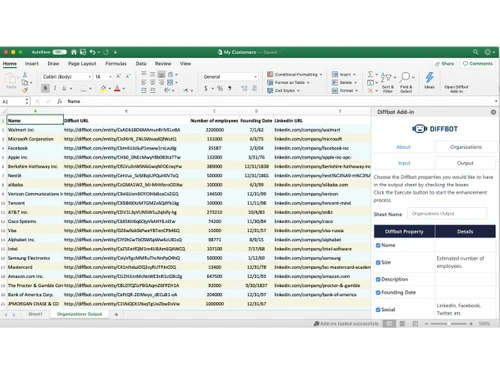Switch to Page Layout view icon in status bar

[402, 324]
